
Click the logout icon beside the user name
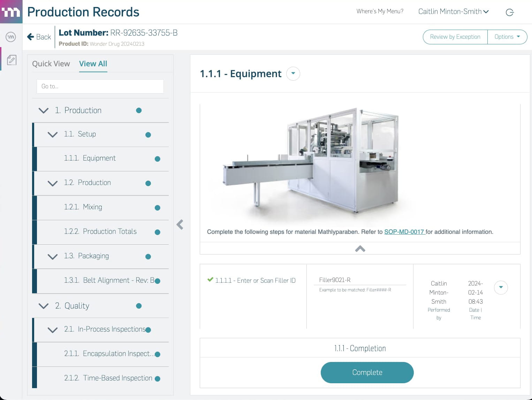pos(510,12)
